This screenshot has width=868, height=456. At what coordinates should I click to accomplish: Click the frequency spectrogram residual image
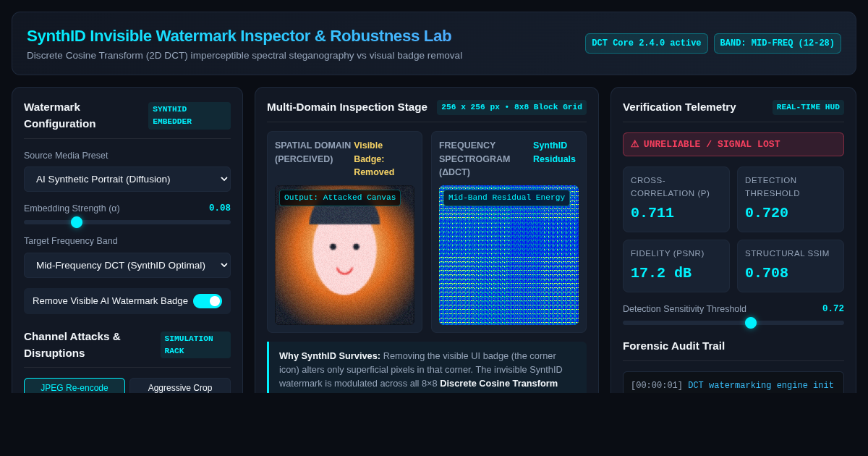coord(509,255)
